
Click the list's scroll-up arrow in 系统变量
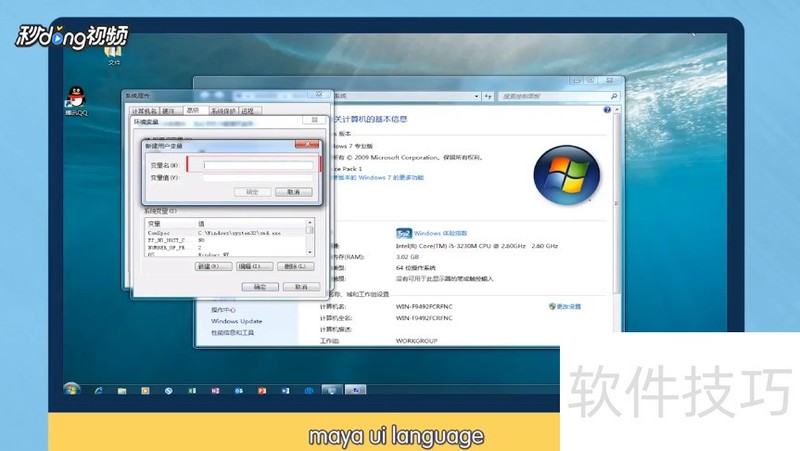click(x=309, y=222)
